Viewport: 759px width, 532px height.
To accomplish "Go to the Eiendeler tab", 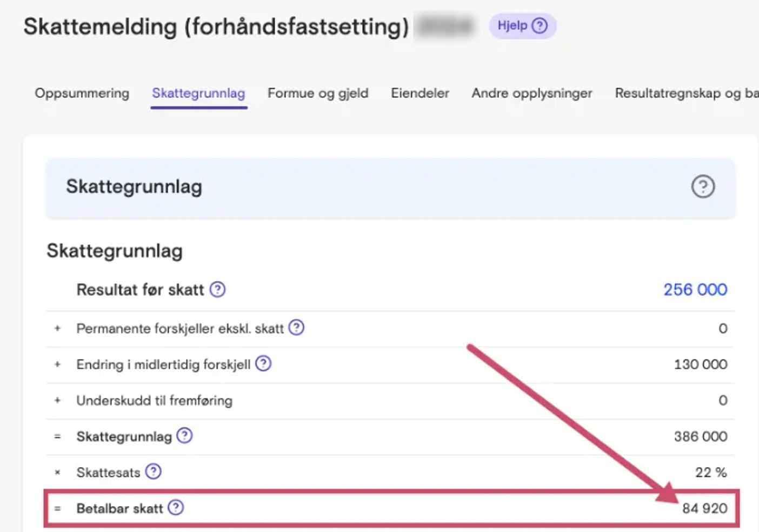I will point(420,93).
